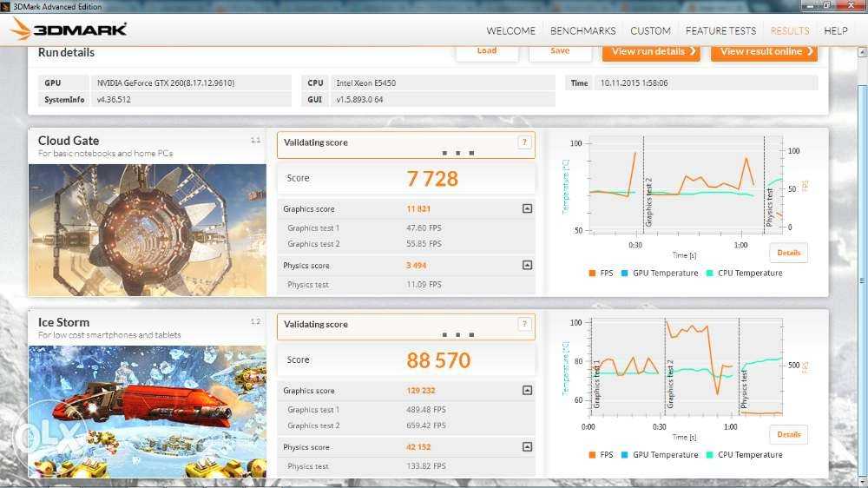This screenshot has width=868, height=488.
Task: Go to the CUSTOM tab
Action: 650,31
